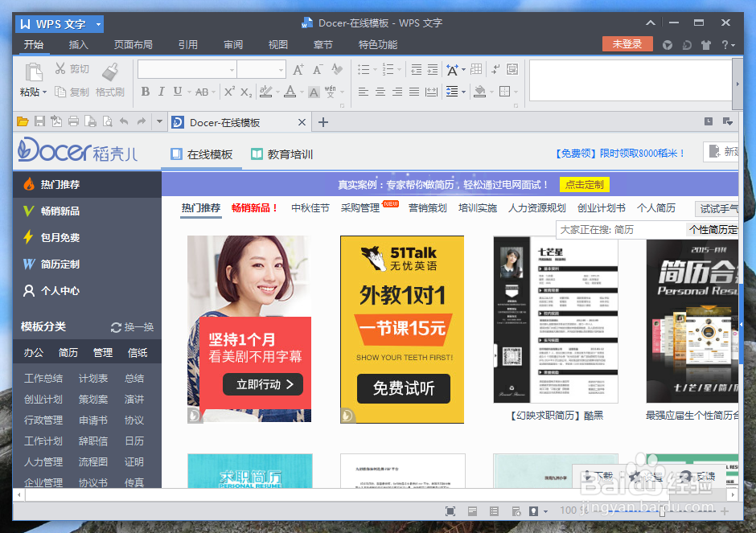
Task: Close the Docer-在线模板 tab
Action: (x=302, y=122)
